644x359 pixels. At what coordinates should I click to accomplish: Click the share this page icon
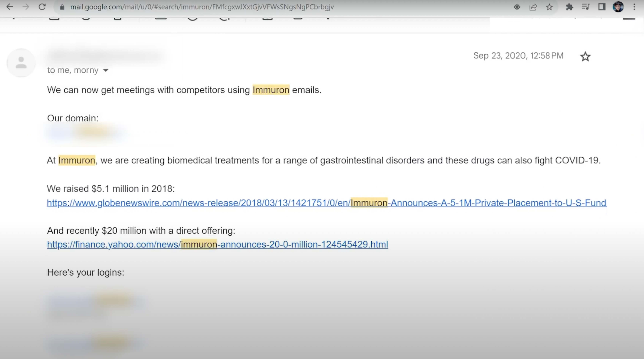tap(533, 7)
